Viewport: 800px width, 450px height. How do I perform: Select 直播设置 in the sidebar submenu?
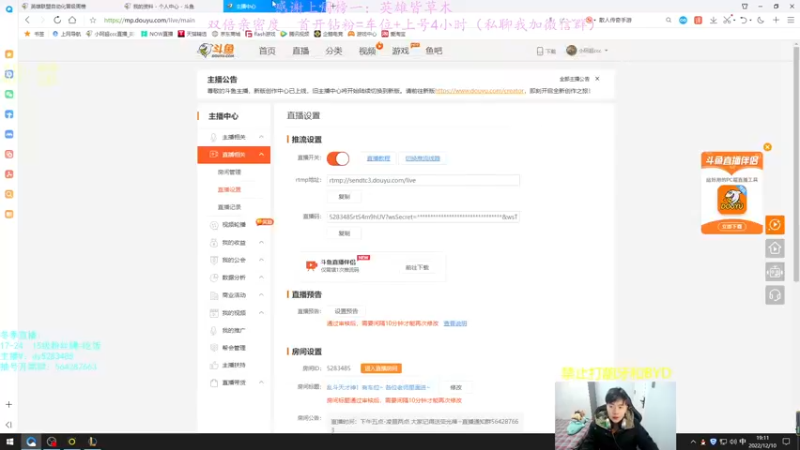click(229, 189)
